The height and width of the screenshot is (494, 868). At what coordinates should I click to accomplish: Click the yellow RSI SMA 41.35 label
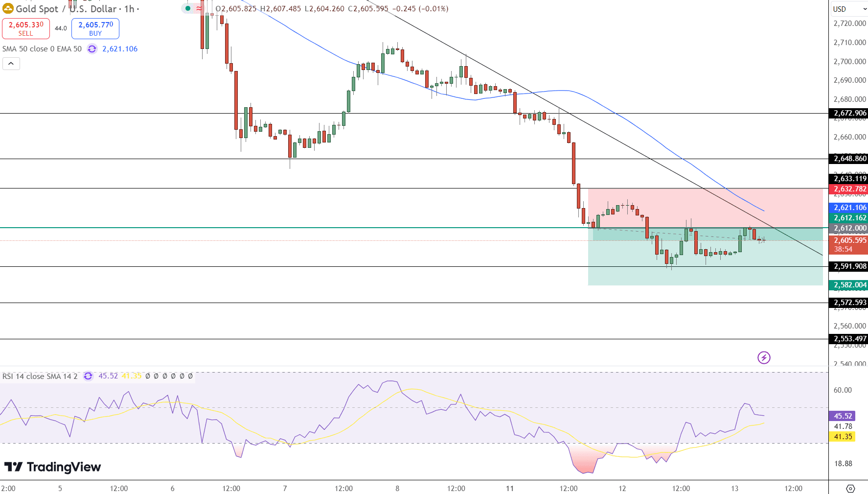[x=842, y=437]
